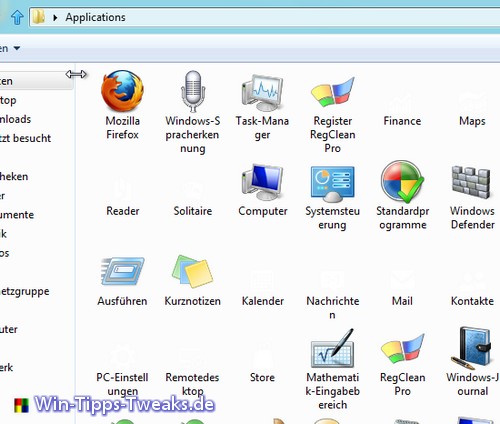The width and height of the screenshot is (500, 424).
Task: Select the 'top' navigation pane item
Action: click(8, 100)
